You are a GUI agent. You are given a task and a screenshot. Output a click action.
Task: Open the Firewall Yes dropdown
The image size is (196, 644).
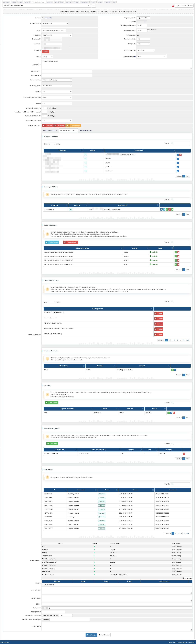pos(57,92)
